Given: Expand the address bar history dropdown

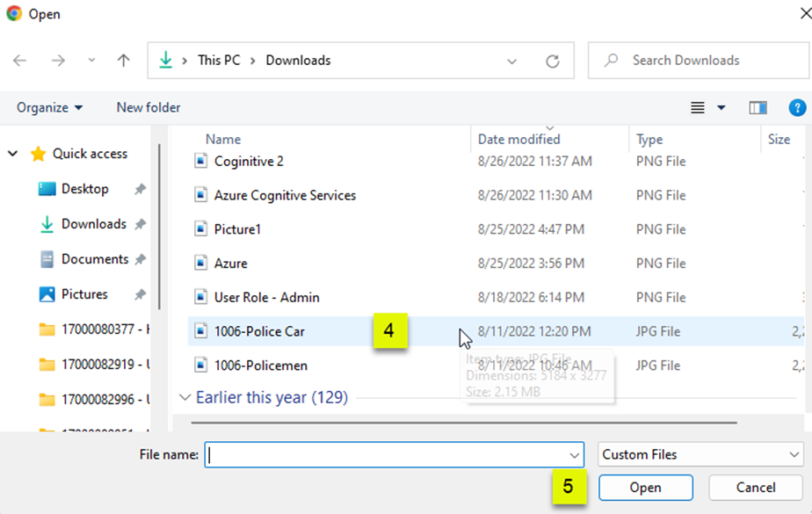Looking at the screenshot, I should click(x=512, y=61).
